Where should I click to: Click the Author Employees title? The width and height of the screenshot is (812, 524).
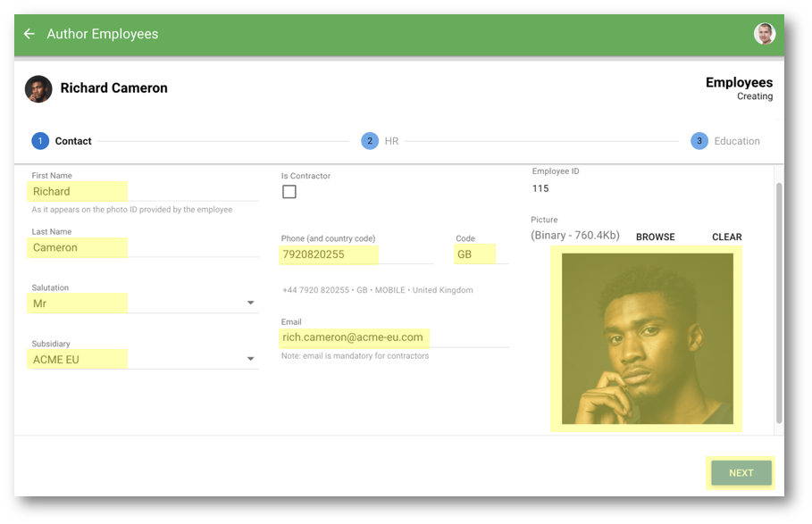pos(103,34)
